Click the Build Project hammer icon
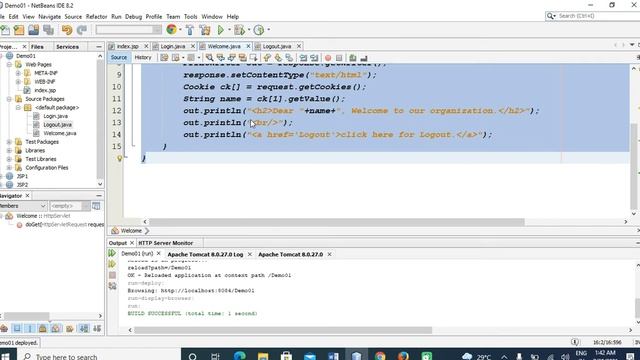 point(190,30)
